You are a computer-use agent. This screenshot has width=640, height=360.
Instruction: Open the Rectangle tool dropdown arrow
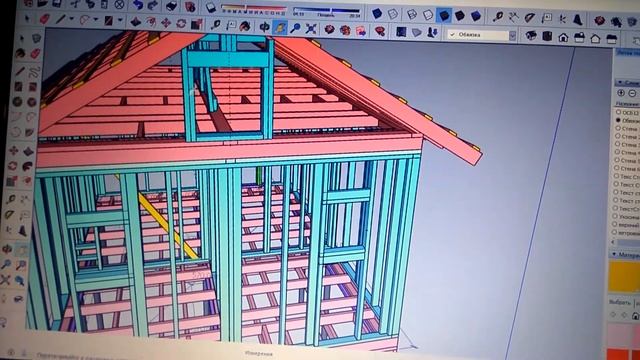[120, 20]
